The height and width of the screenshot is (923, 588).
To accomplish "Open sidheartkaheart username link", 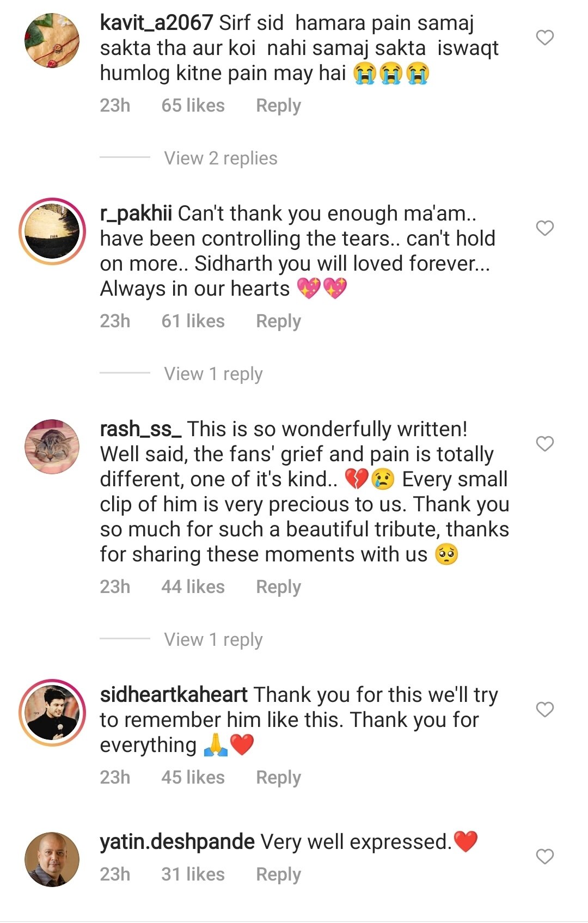I will 174,695.
